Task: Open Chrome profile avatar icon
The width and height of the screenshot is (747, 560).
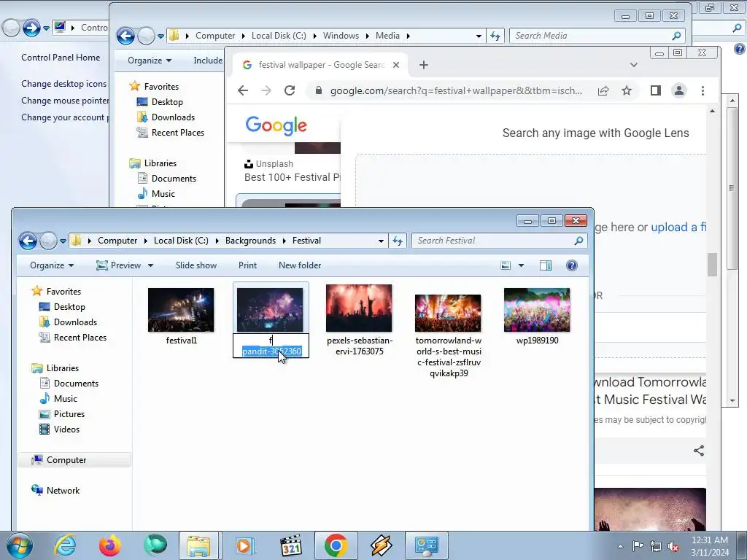Action: (x=679, y=90)
